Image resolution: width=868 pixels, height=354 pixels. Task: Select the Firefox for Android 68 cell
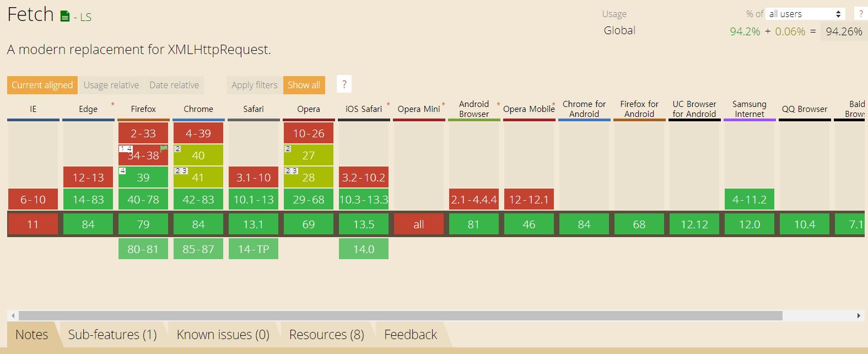639,224
